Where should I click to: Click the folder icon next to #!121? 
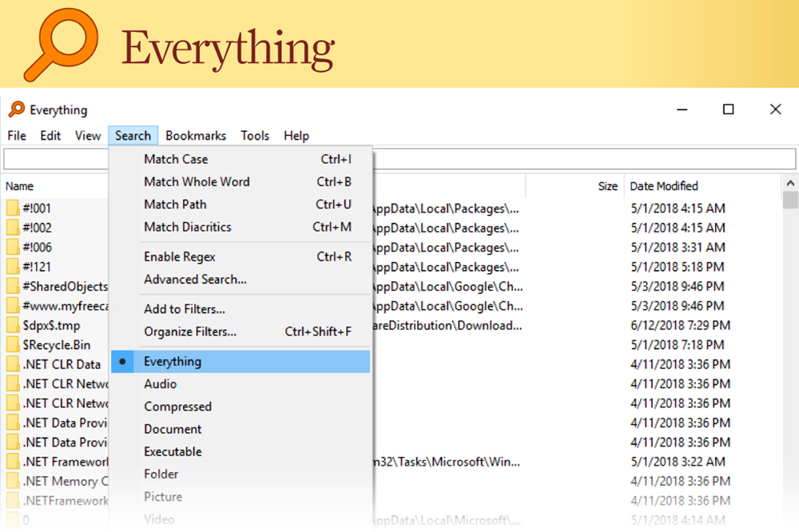click(x=13, y=267)
